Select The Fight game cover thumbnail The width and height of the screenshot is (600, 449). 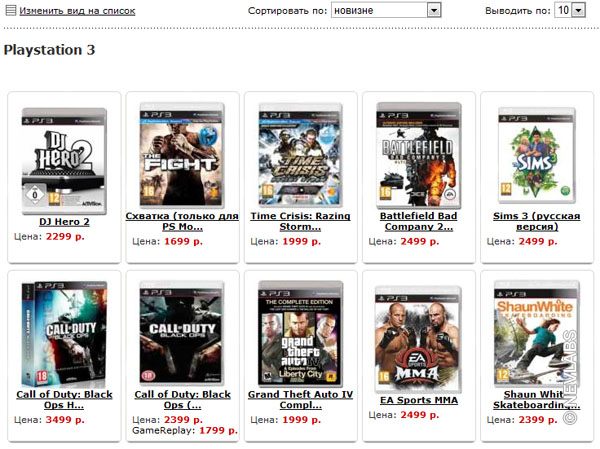click(182, 155)
